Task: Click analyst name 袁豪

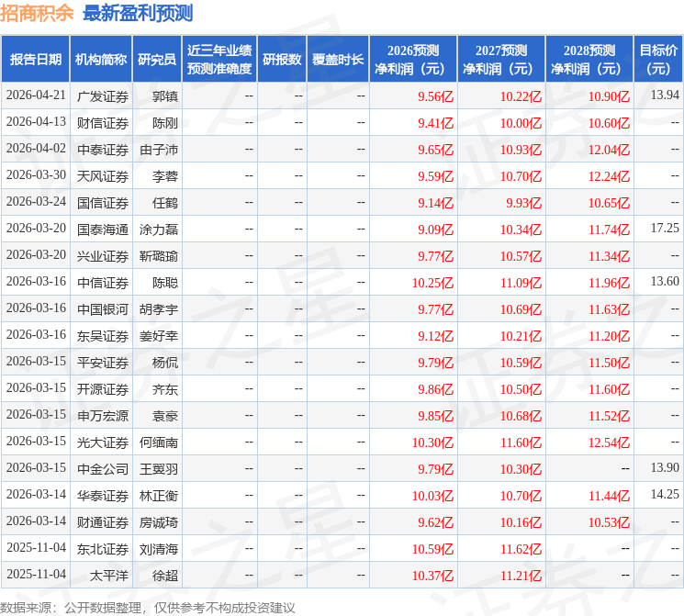Action: (165, 416)
